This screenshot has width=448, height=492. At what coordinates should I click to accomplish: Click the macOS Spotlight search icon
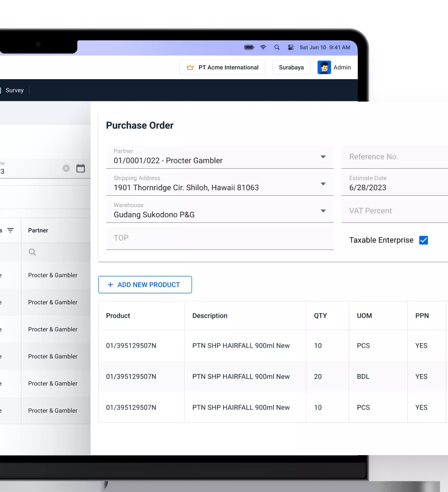pyautogui.click(x=277, y=47)
